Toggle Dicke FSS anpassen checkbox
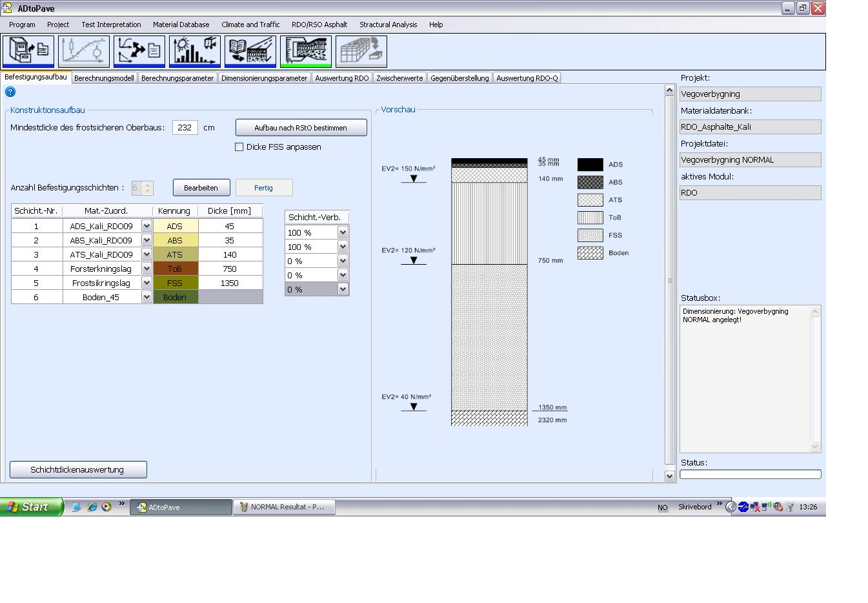This screenshot has height=603, width=868. 239,147
